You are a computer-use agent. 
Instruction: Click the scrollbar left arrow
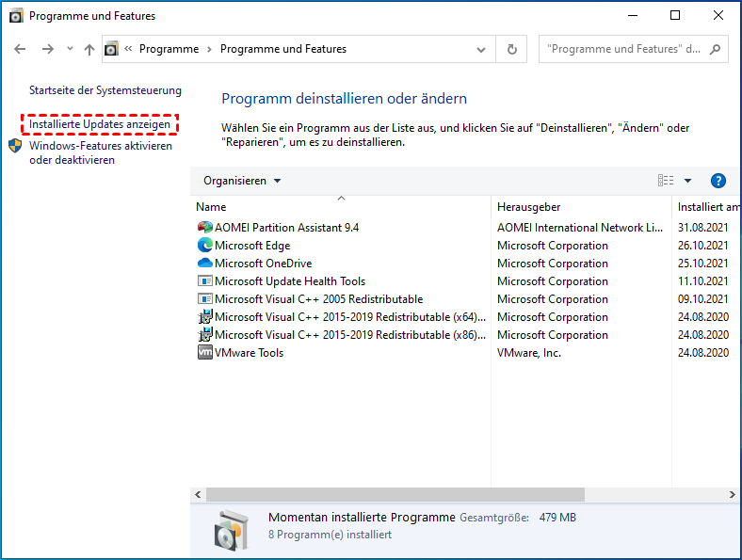198,494
